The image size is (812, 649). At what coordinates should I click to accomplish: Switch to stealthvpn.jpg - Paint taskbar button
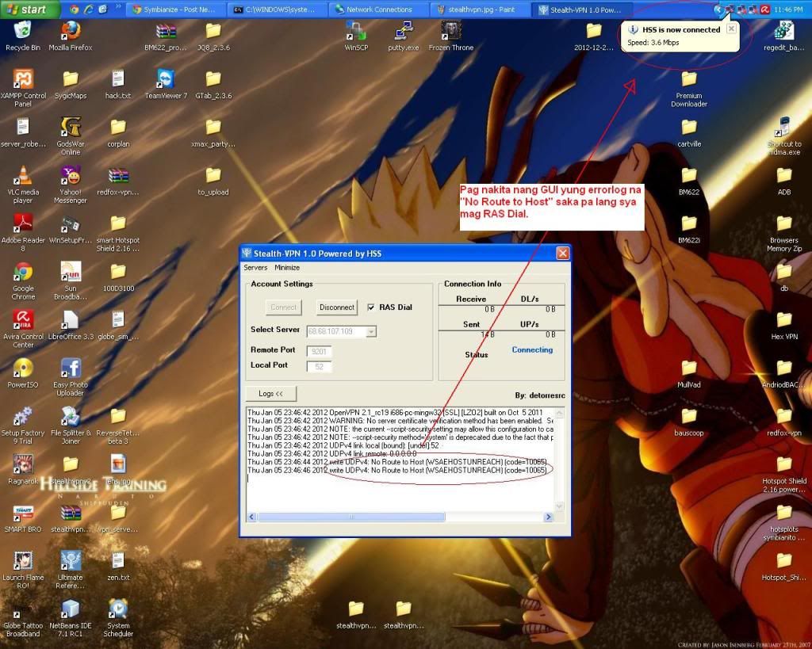click(479, 10)
